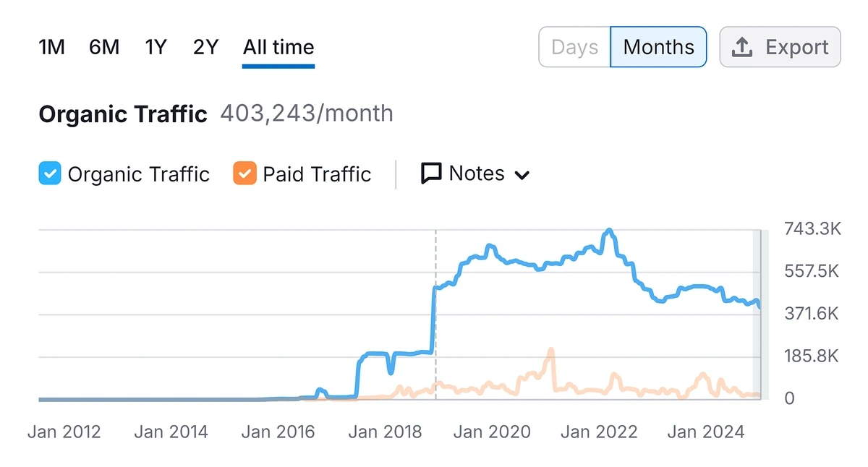The width and height of the screenshot is (868, 467).
Task: Click the 371.6K axis label
Action: [x=812, y=314]
